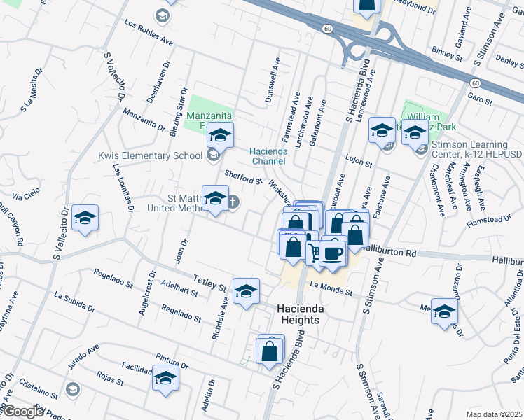Click the La Monde St label
Screen dimensions: 524x420
[331, 288]
